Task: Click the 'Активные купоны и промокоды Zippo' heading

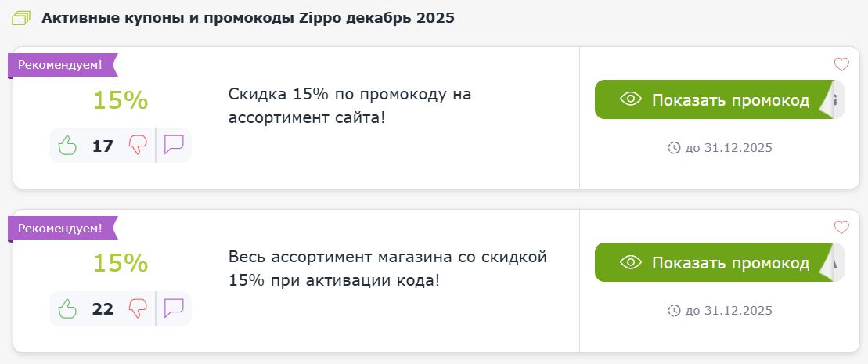Action: [247, 18]
